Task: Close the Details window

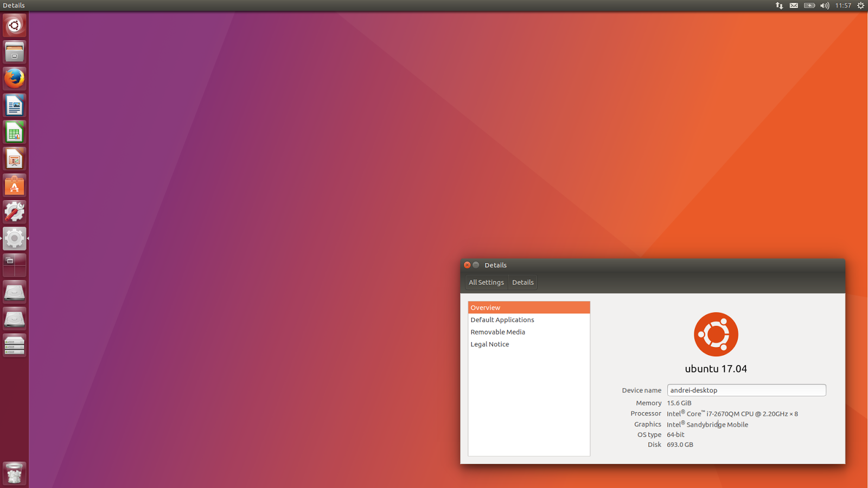Action: (467, 265)
